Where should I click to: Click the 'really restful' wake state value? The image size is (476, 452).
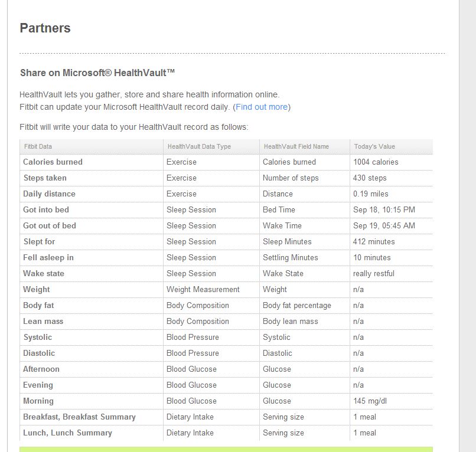pyautogui.click(x=374, y=273)
